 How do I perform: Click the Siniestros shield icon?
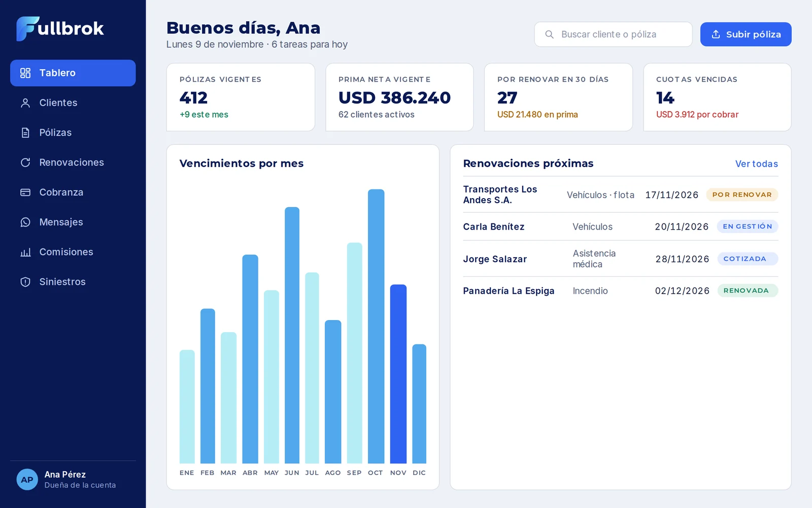pyautogui.click(x=25, y=282)
